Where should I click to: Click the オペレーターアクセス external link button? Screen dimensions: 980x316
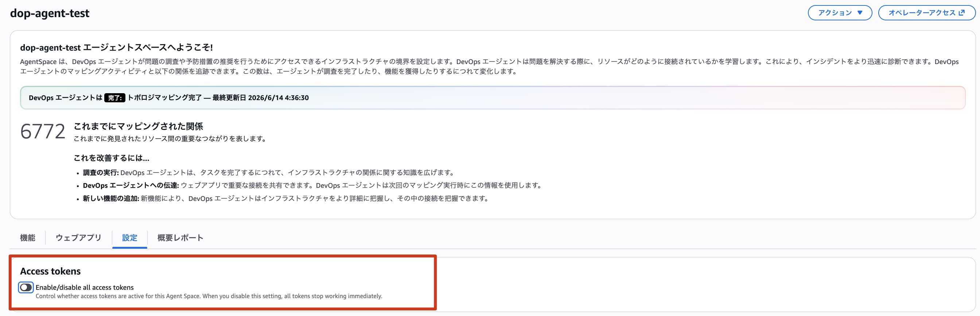click(x=926, y=13)
